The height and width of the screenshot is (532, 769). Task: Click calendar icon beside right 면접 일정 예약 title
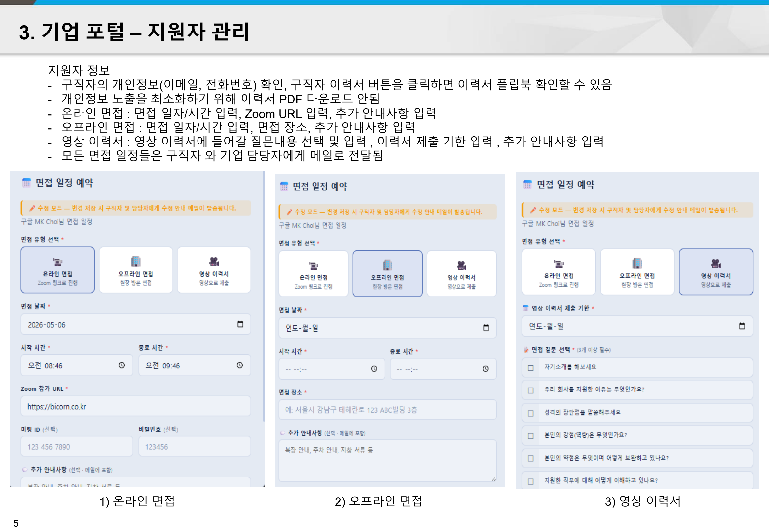click(x=527, y=184)
